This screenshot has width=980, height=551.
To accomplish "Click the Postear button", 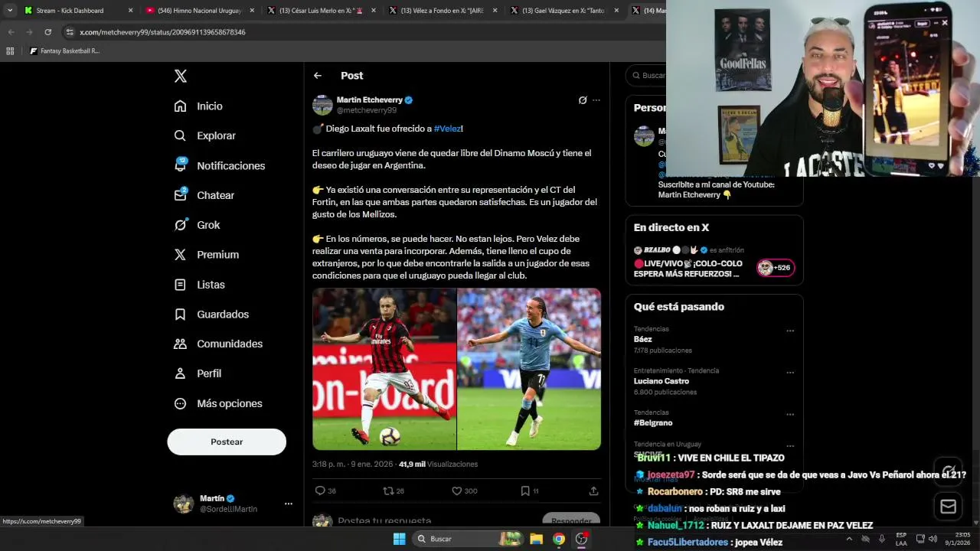I will click(x=227, y=442).
